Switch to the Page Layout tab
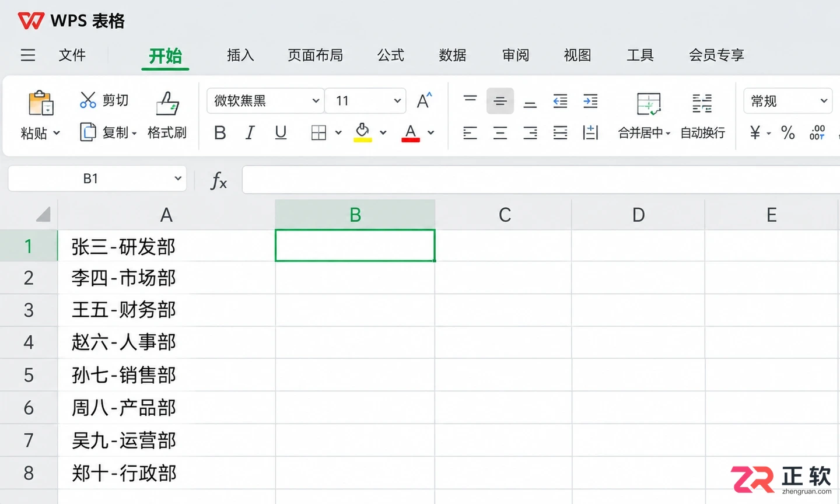 pos(315,55)
